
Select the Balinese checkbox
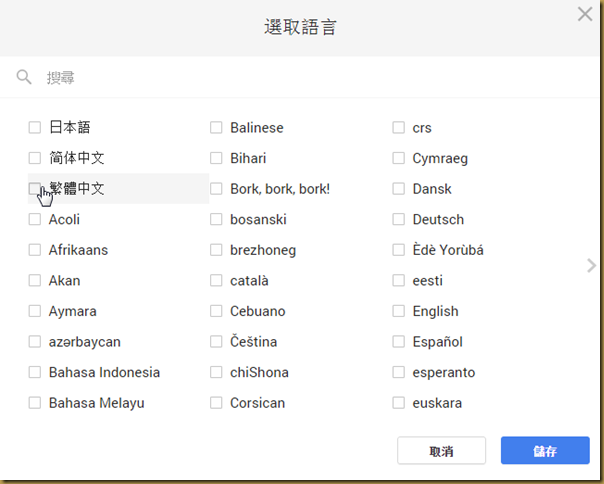[216, 127]
